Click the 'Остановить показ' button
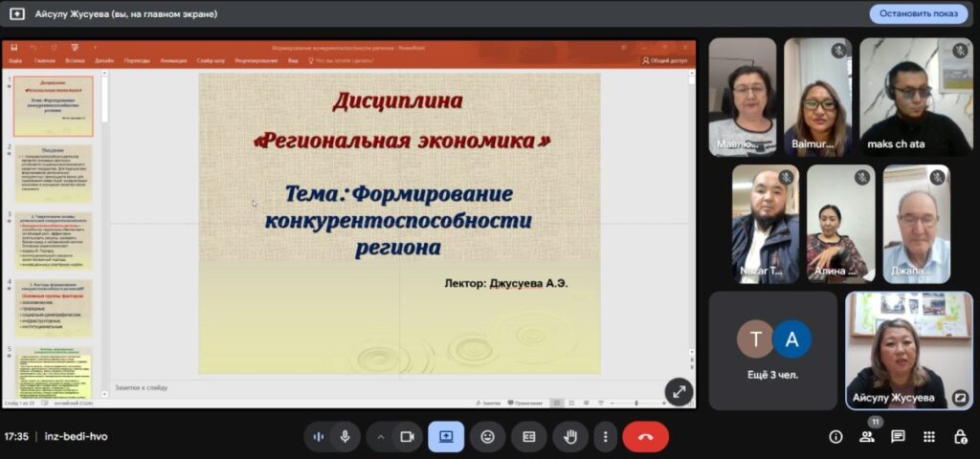980x459 pixels. click(918, 13)
